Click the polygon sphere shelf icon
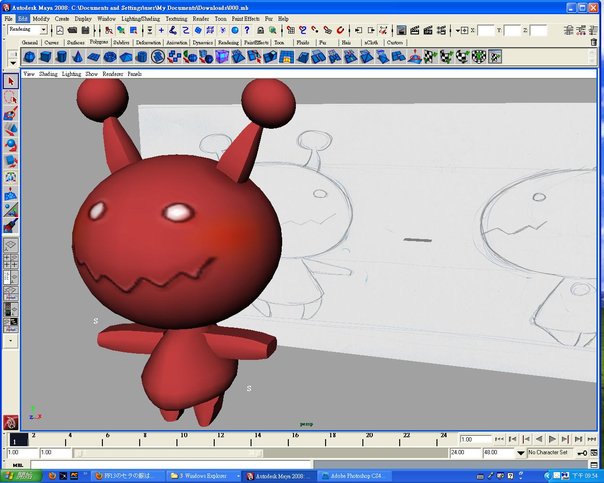 click(30, 57)
